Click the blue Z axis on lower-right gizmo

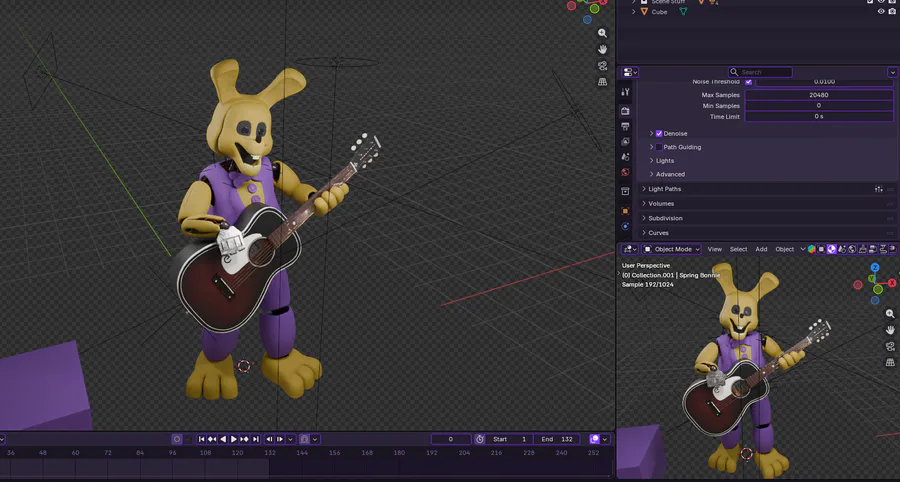coord(875,267)
